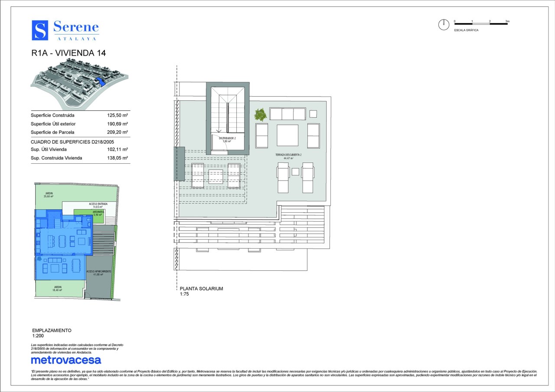Screen dimensions: 555x392
Task: Click the 'PLANTA SOLARIUM' drawing title
Action: click(201, 288)
